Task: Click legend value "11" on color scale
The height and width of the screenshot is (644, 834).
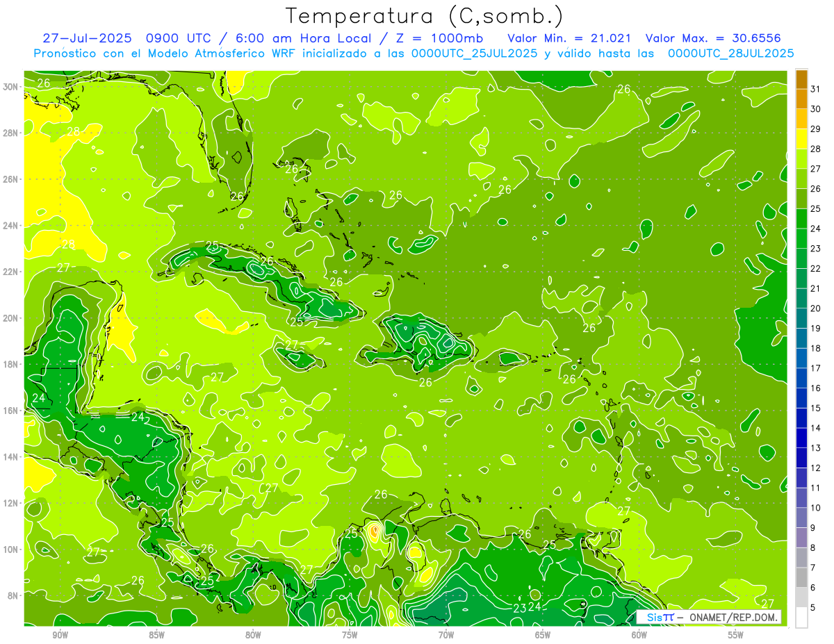Action: point(816,488)
